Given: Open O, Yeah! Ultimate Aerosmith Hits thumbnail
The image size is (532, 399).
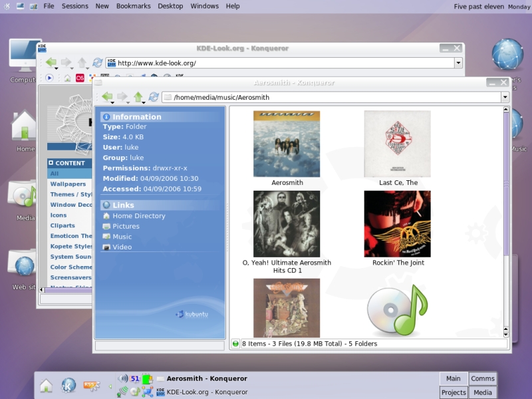Looking at the screenshot, I should point(287,224).
